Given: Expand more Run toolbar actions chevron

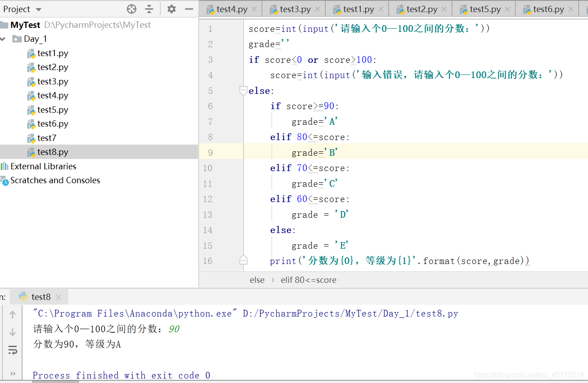Looking at the screenshot, I should [x=13, y=374].
